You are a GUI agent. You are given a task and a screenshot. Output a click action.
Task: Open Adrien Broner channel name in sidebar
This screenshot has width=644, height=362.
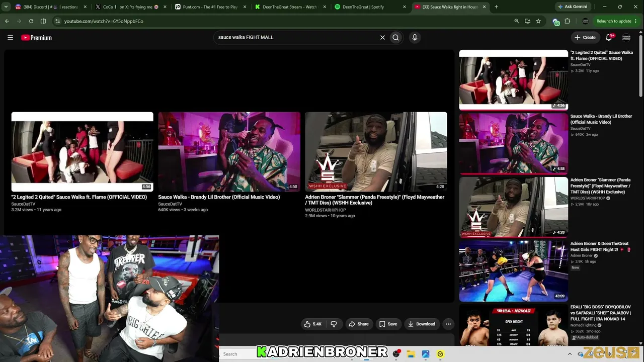pyautogui.click(x=582, y=256)
